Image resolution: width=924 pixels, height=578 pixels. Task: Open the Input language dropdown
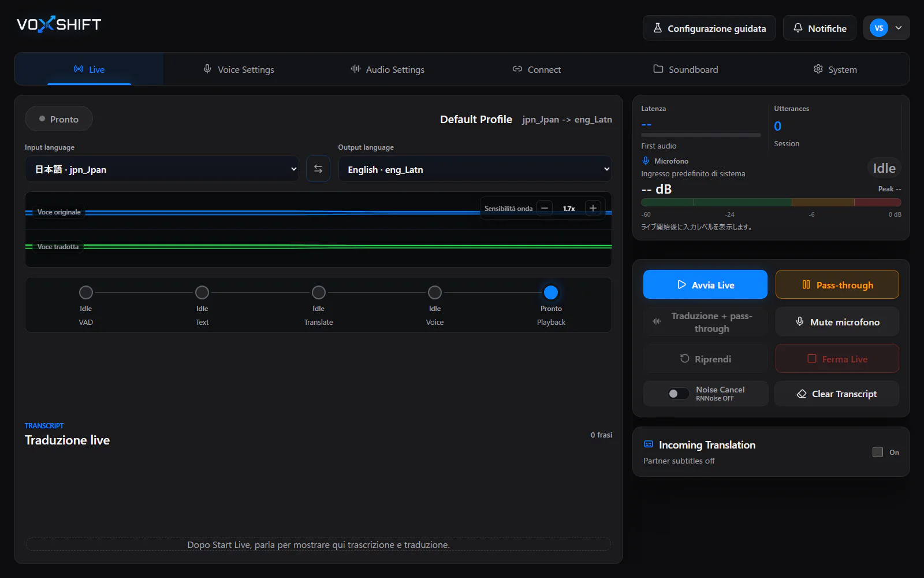click(x=162, y=169)
